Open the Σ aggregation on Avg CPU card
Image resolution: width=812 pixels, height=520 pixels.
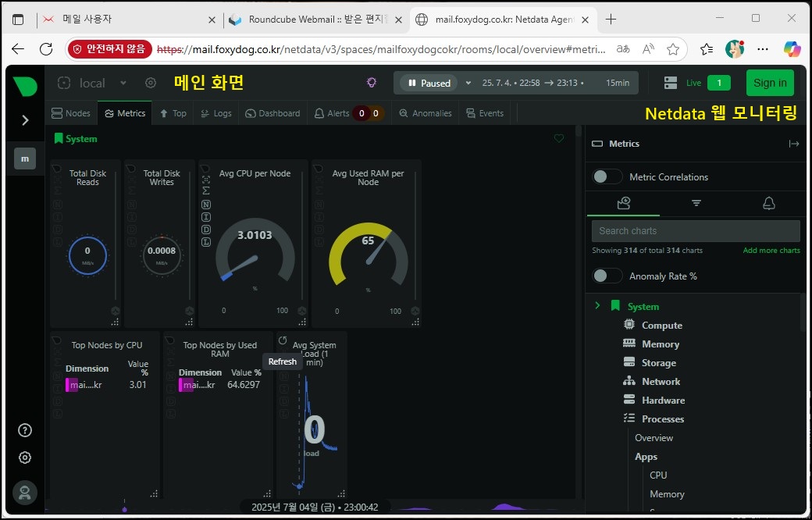pyautogui.click(x=206, y=191)
